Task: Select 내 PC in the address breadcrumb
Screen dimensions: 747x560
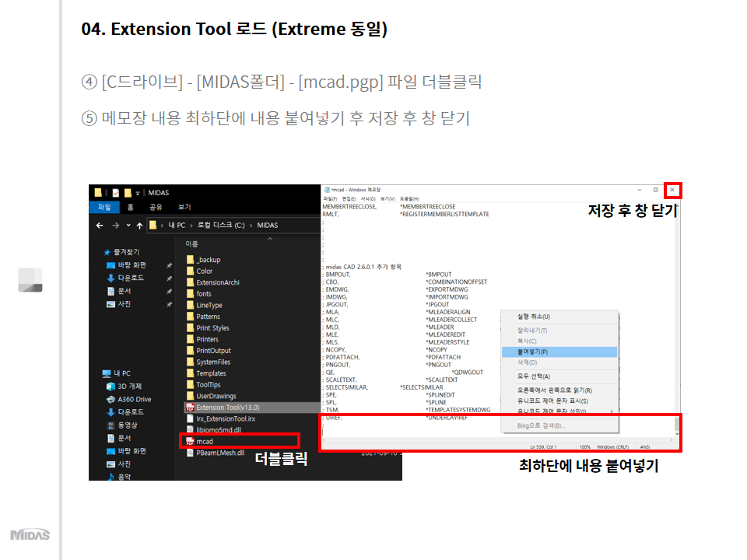Action: pyautogui.click(x=177, y=226)
